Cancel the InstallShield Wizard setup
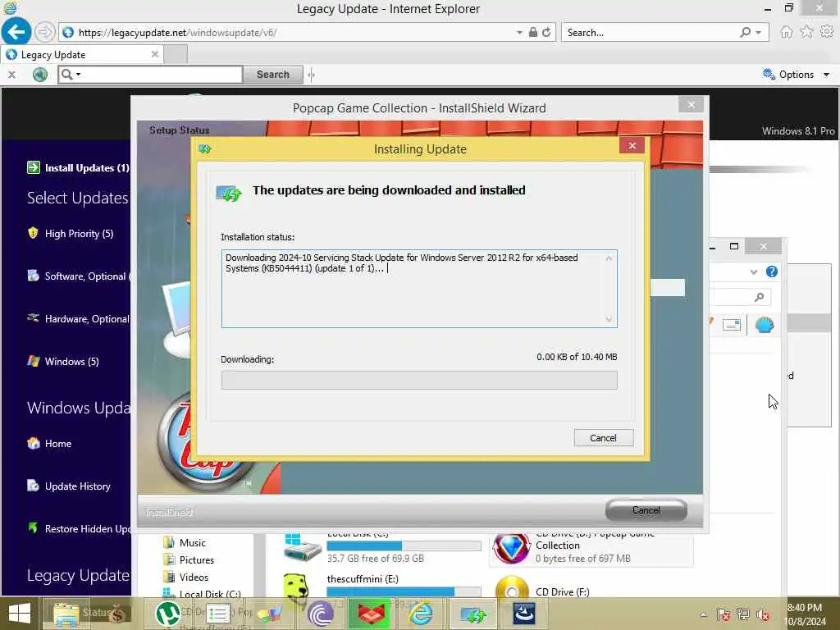The image size is (840, 630). tap(646, 510)
